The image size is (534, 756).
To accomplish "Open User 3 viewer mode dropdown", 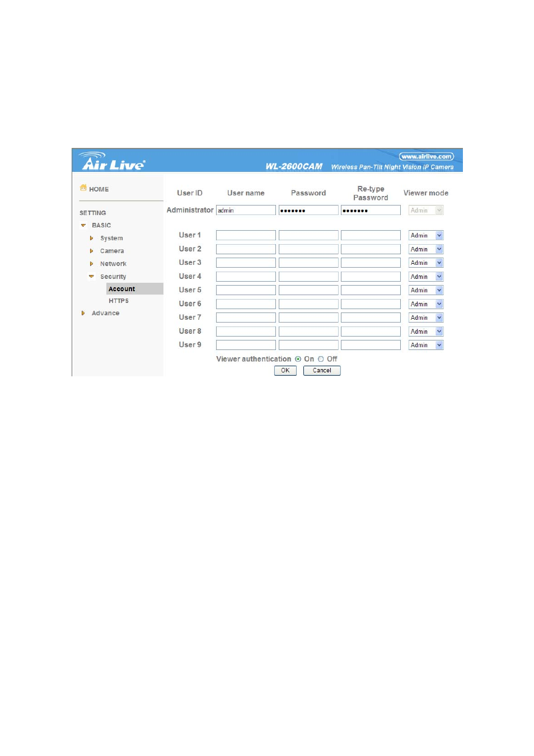I will point(426,263).
